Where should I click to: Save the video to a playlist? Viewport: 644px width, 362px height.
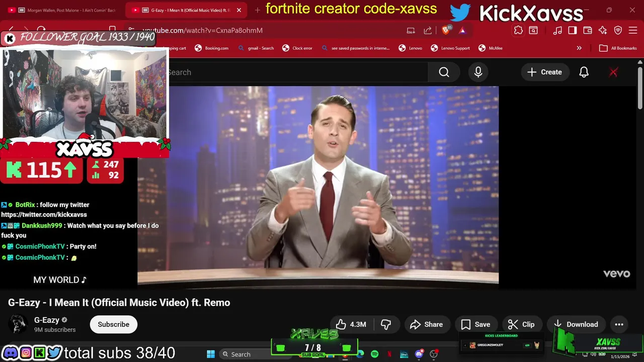(475, 324)
